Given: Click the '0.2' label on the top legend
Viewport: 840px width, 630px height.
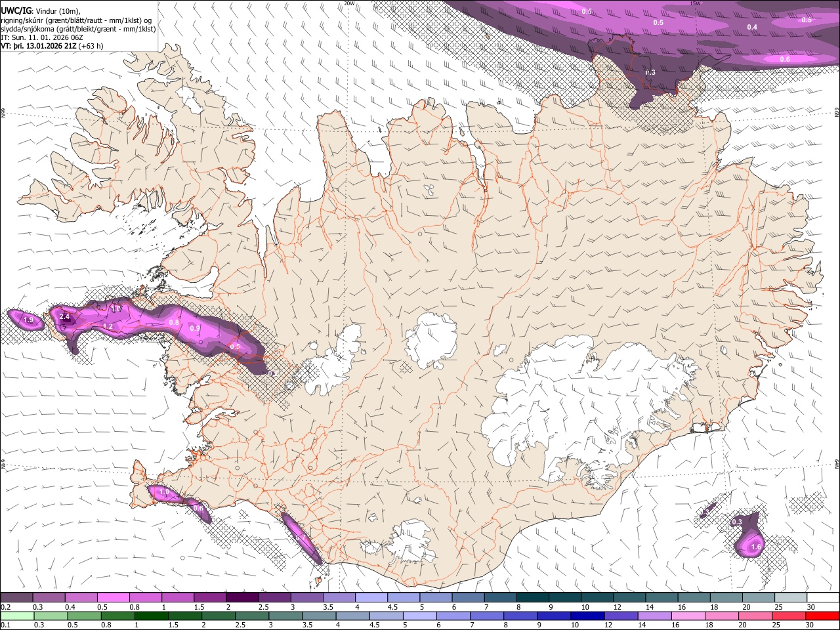Looking at the screenshot, I should coord(5,607).
